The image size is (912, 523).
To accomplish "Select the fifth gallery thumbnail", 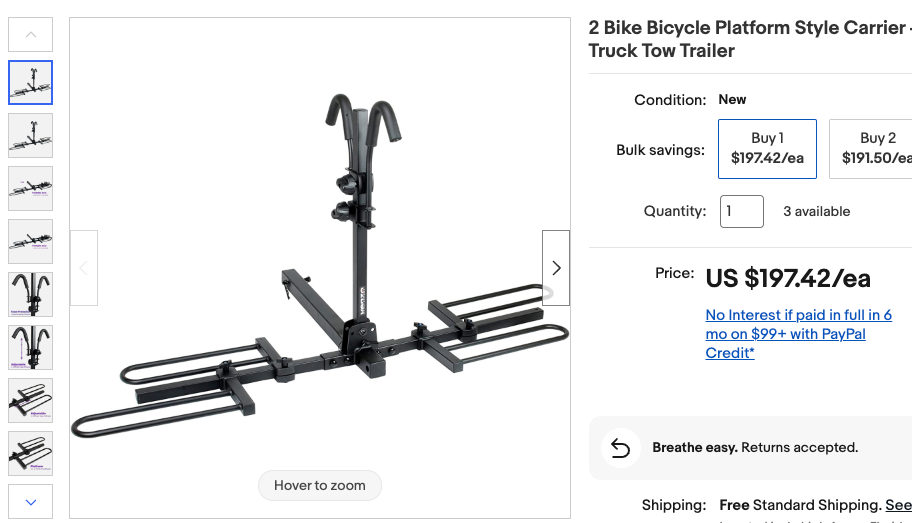I will point(31,294).
